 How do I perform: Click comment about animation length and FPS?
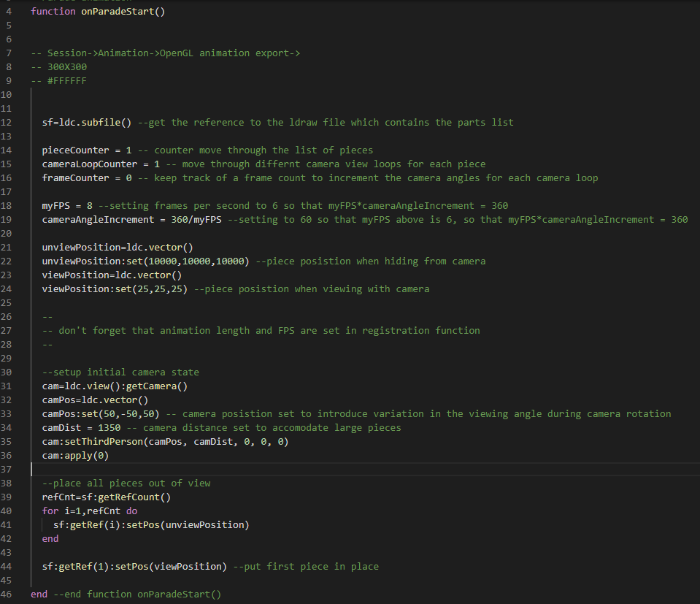[x=261, y=331]
